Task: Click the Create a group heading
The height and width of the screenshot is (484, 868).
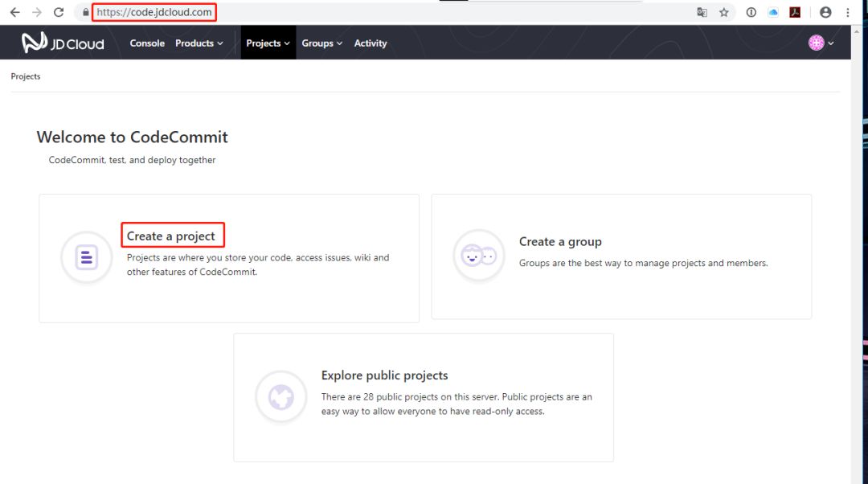Action: pos(560,241)
